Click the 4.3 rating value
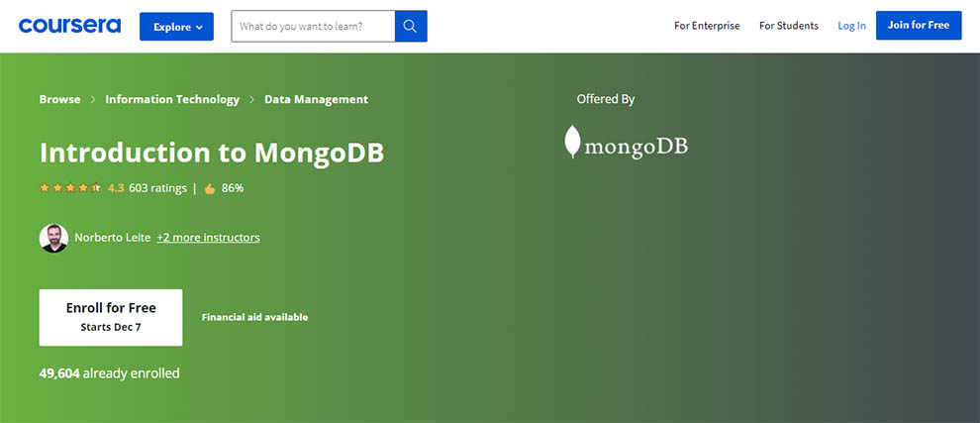The image size is (980, 423). [x=116, y=187]
